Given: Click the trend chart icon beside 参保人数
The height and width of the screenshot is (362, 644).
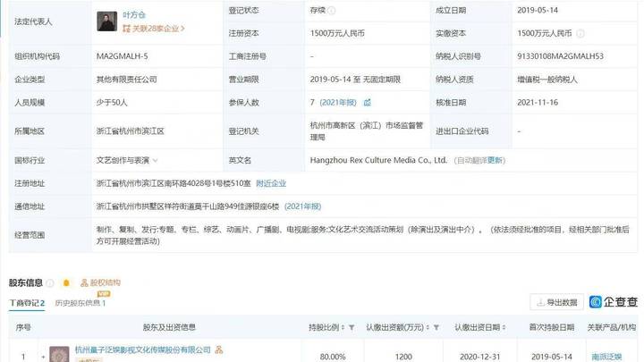Looking at the screenshot, I should 368,103.
